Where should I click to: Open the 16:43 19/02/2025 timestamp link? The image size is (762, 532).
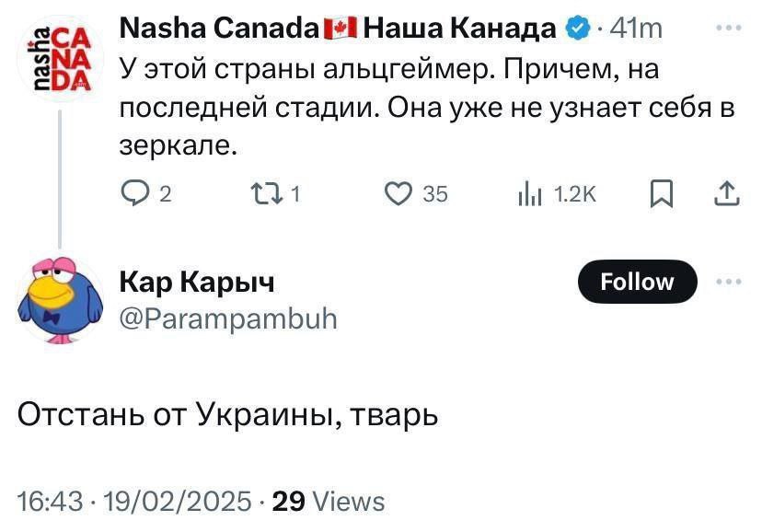[134, 501]
